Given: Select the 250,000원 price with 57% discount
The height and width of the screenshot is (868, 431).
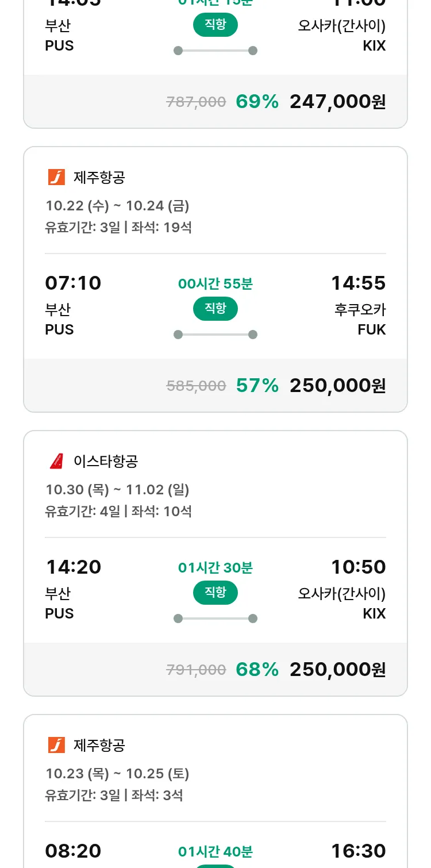Looking at the screenshot, I should pos(337,386).
